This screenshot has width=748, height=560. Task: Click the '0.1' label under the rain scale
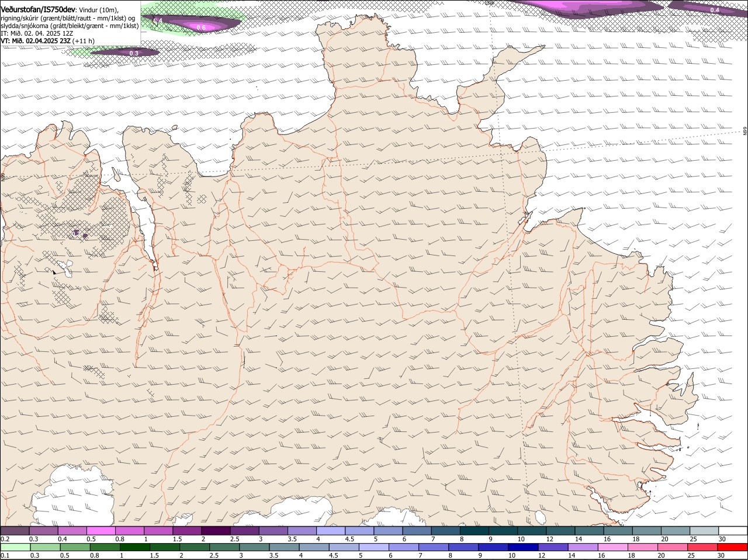click(x=5, y=556)
